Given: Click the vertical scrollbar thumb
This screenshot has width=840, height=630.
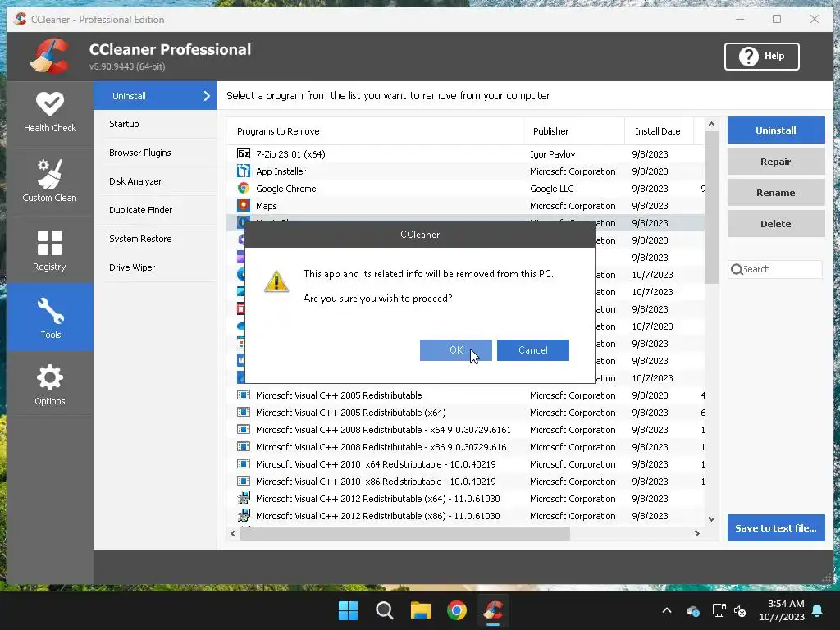Looking at the screenshot, I should point(711,208).
